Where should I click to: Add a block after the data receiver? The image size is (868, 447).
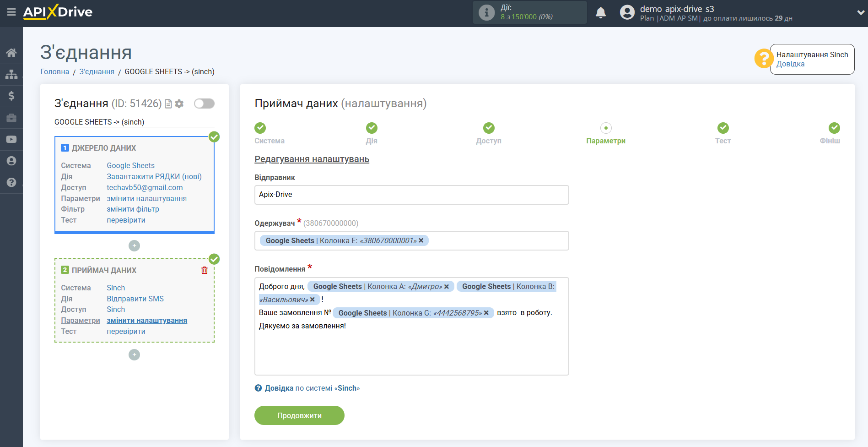(x=134, y=355)
